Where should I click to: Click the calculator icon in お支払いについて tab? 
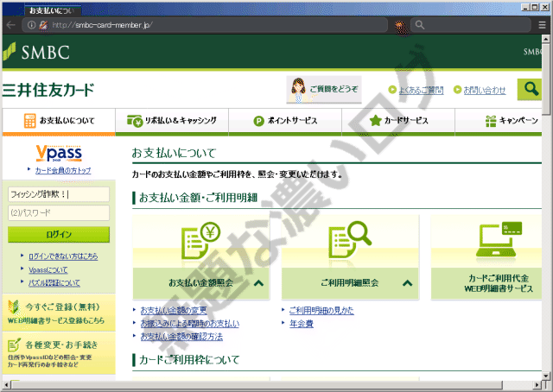click(x=30, y=121)
